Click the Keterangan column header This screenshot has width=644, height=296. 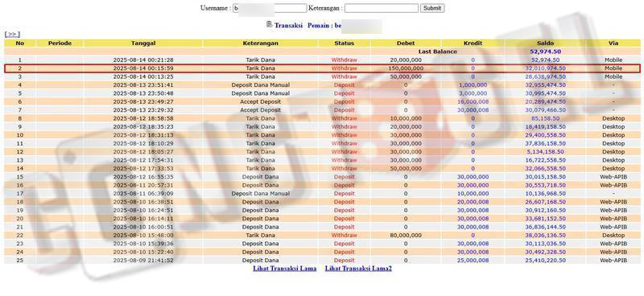pyautogui.click(x=260, y=43)
